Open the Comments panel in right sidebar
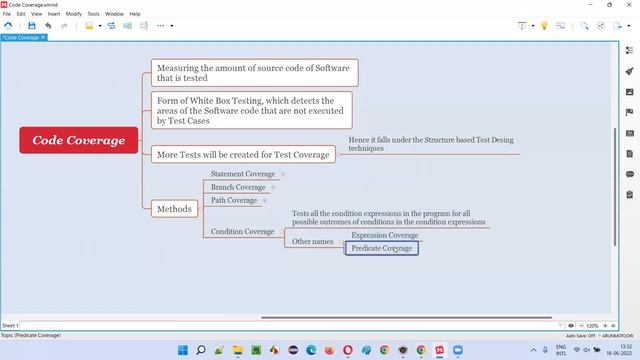The image size is (640, 360). click(630, 174)
